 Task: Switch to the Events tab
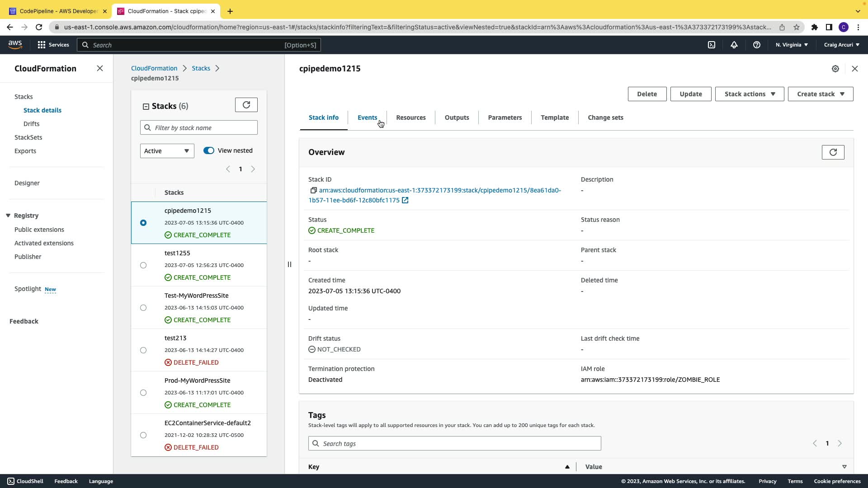367,117
